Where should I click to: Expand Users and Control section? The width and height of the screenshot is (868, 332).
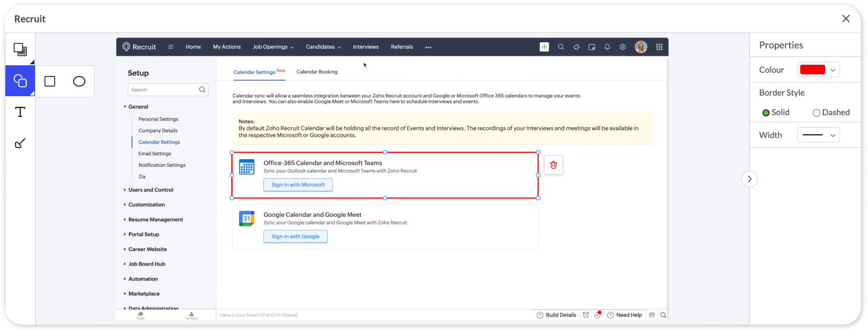pos(149,190)
